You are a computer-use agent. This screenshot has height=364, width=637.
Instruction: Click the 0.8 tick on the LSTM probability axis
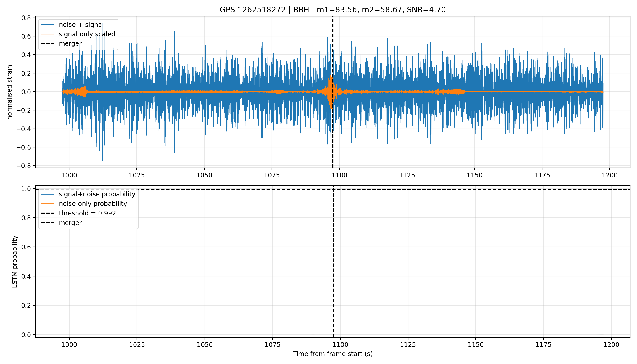click(26, 218)
